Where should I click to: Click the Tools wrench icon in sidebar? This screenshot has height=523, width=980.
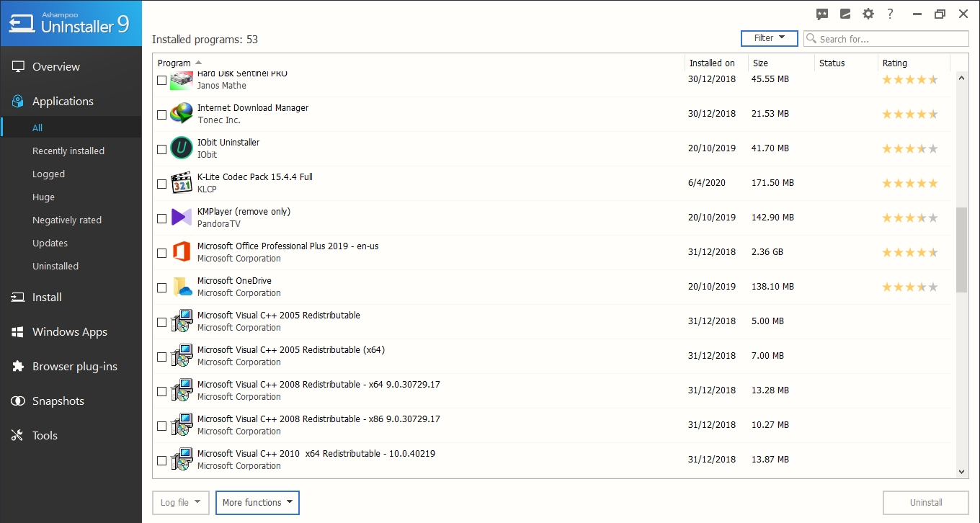pos(17,435)
